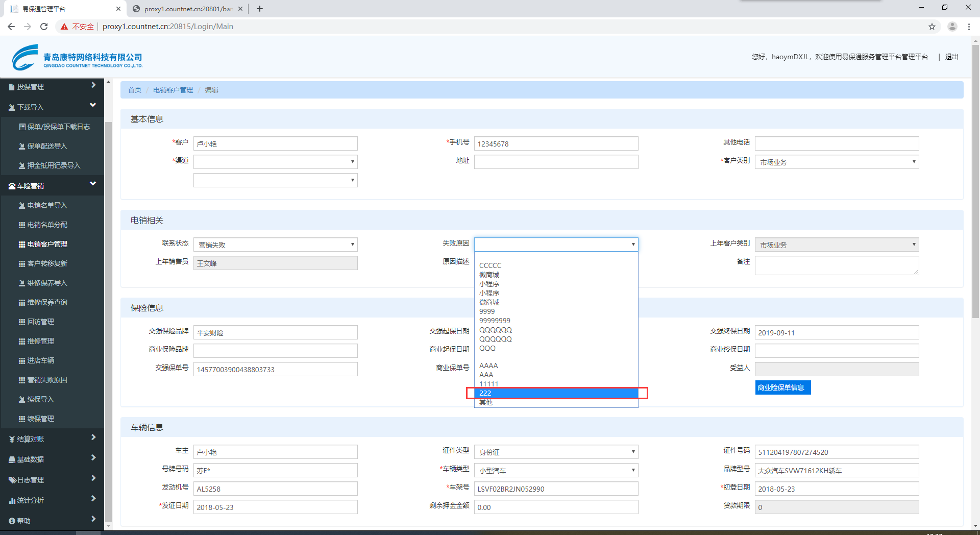Click the 退出 logout link
The image size is (980, 535).
click(x=951, y=57)
